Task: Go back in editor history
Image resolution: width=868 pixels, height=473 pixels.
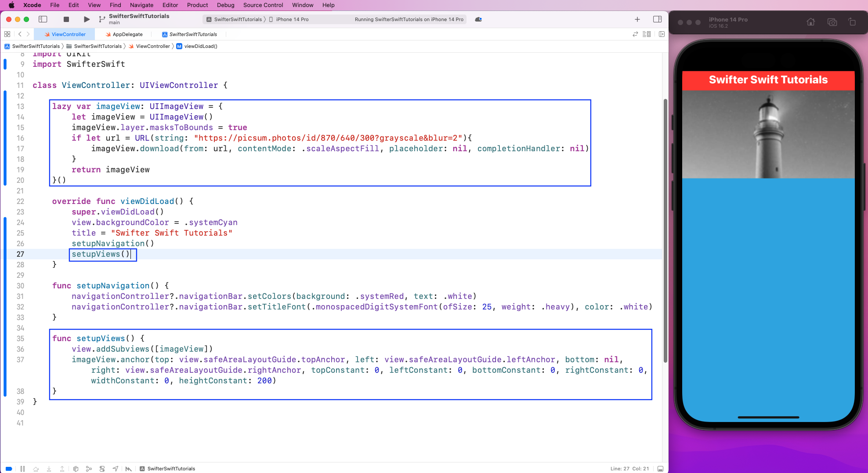Action: point(20,34)
